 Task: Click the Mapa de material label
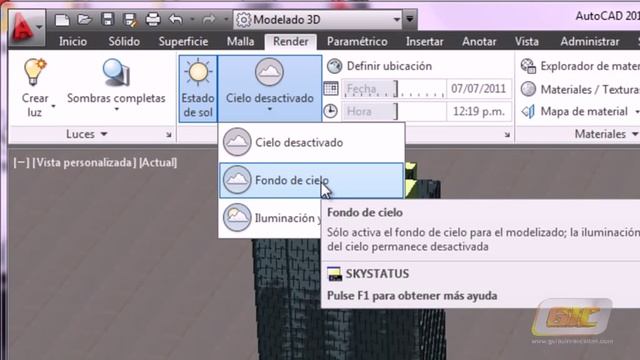pyautogui.click(x=584, y=111)
